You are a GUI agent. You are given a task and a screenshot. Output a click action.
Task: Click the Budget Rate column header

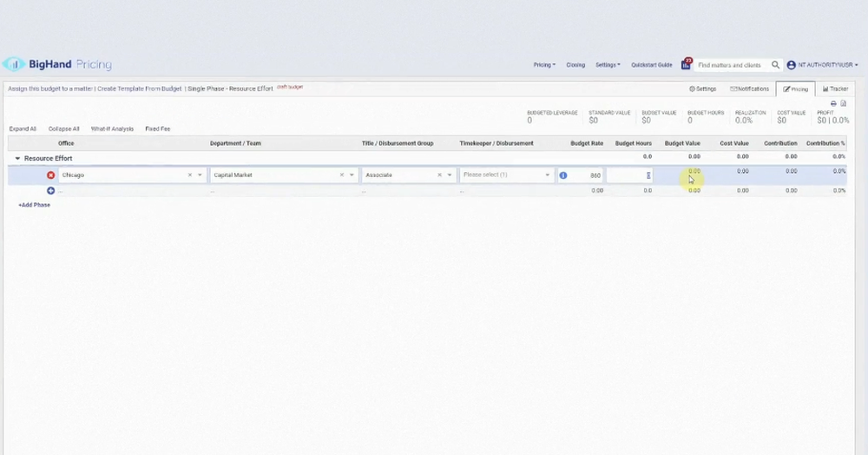click(587, 143)
